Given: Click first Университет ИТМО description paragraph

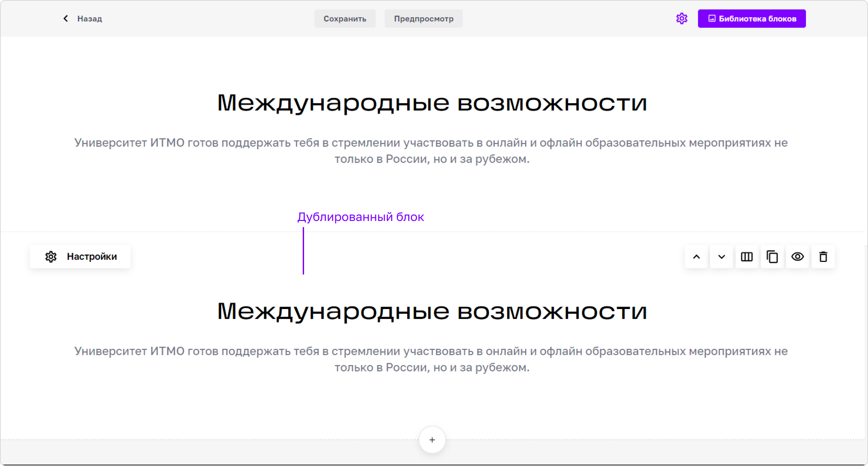Looking at the screenshot, I should [431, 151].
